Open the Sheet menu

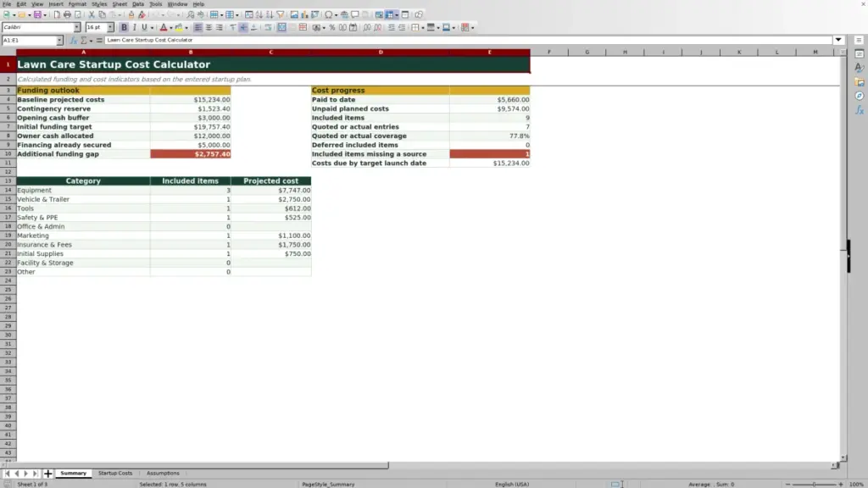click(x=120, y=4)
